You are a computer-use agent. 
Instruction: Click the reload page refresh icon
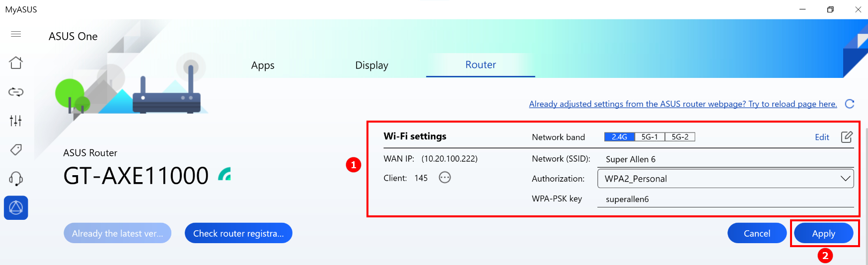pyautogui.click(x=850, y=104)
